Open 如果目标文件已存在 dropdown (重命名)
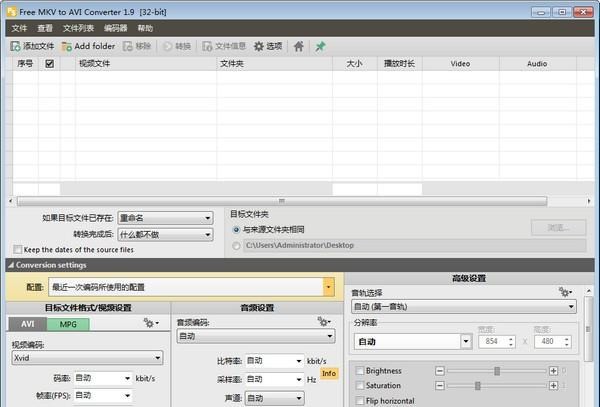This screenshot has height=407, width=600. point(165,218)
